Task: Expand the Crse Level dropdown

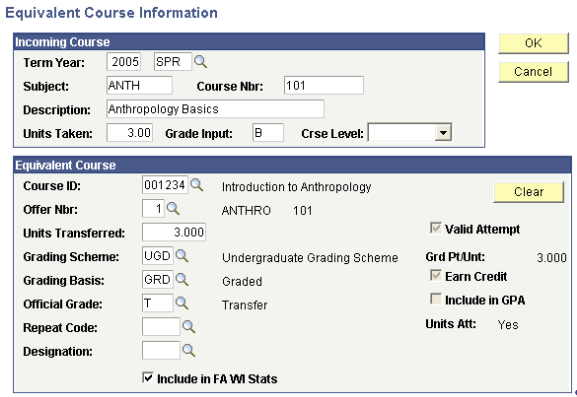Action: 443,133
